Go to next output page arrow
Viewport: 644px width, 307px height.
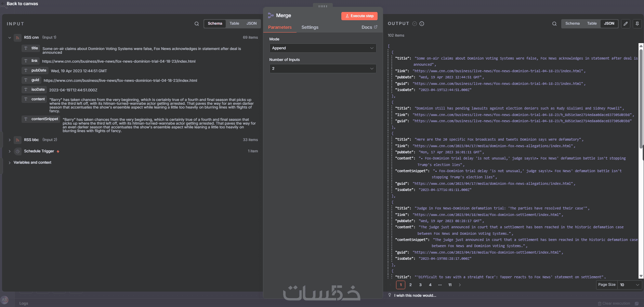[x=460, y=285]
